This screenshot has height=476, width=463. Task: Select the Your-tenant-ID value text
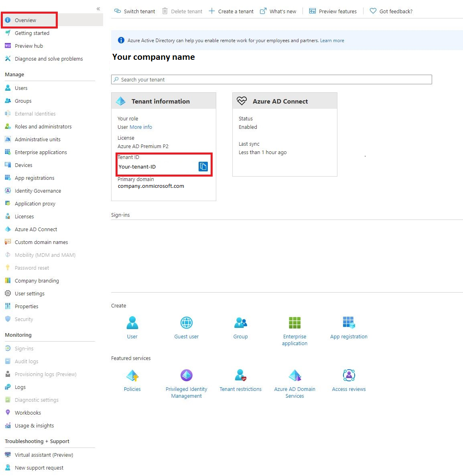137,167
